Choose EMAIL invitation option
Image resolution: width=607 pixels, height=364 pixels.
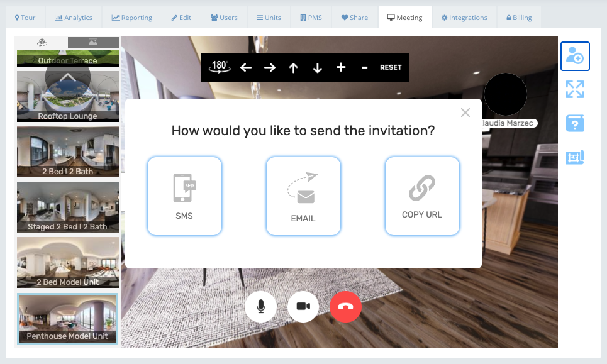pyautogui.click(x=303, y=196)
